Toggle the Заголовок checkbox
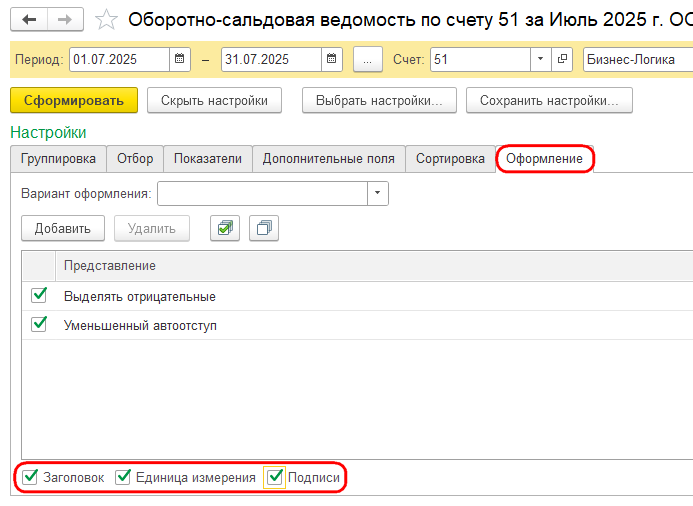693x506 pixels. [x=30, y=477]
